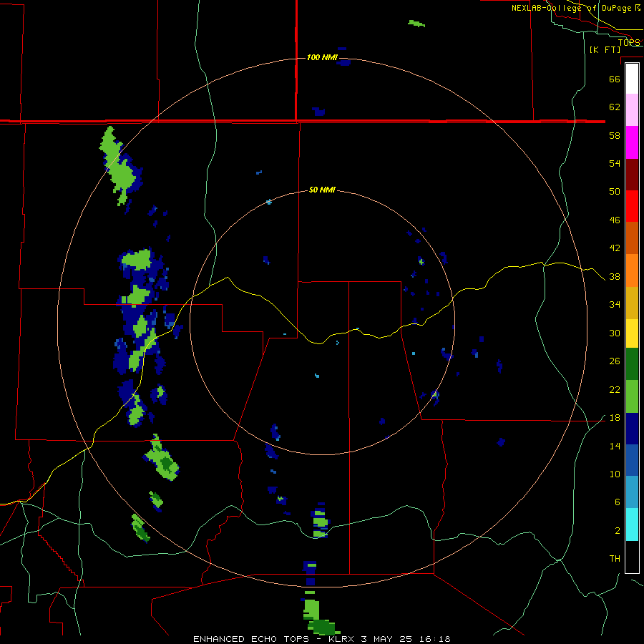644x644 pixels.
Task: Click the 16:18 timestamp
Action: pyautogui.click(x=434, y=639)
